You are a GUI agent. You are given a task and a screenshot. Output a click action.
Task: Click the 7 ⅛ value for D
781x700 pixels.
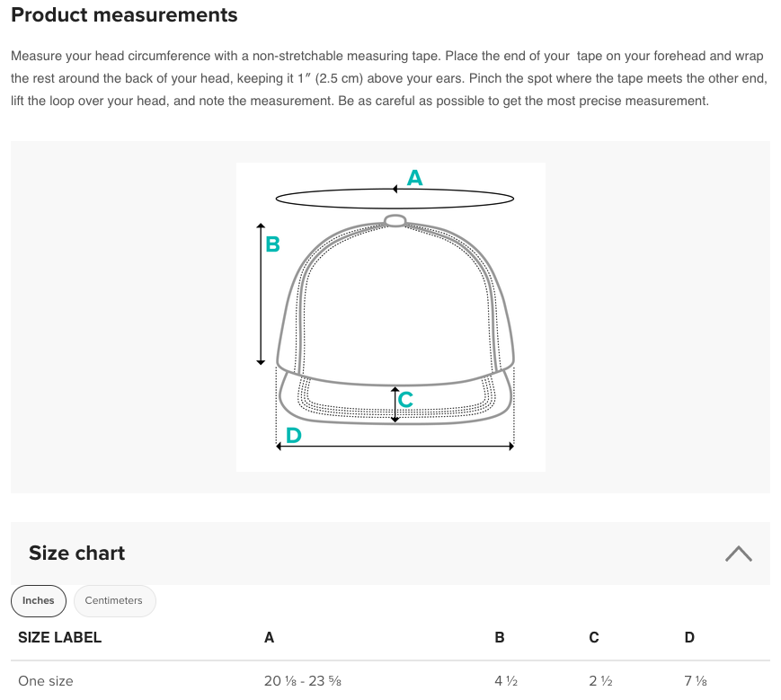tap(696, 680)
